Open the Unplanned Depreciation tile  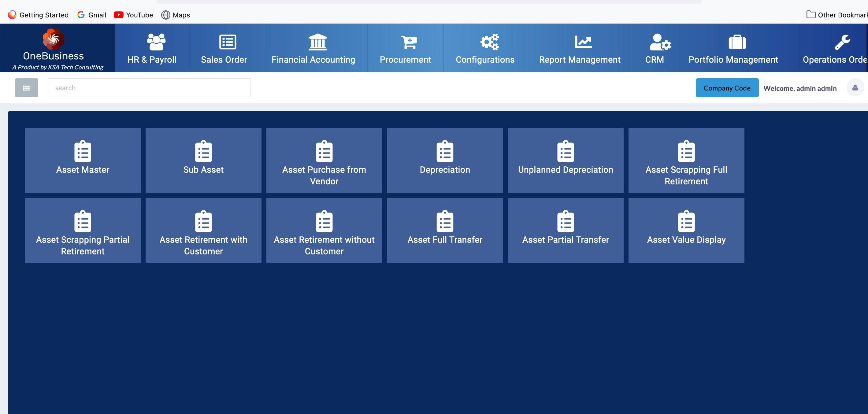(x=566, y=160)
